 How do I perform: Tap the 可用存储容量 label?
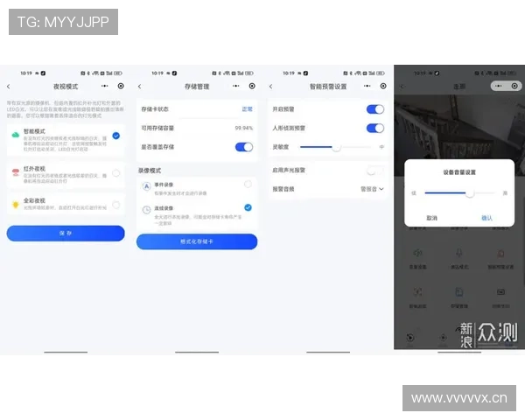(x=157, y=128)
